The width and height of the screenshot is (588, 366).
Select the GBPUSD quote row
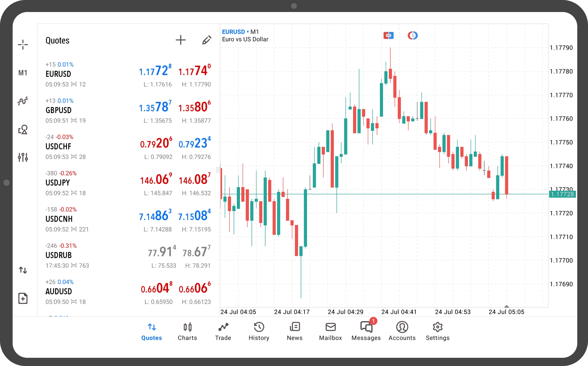click(128, 111)
